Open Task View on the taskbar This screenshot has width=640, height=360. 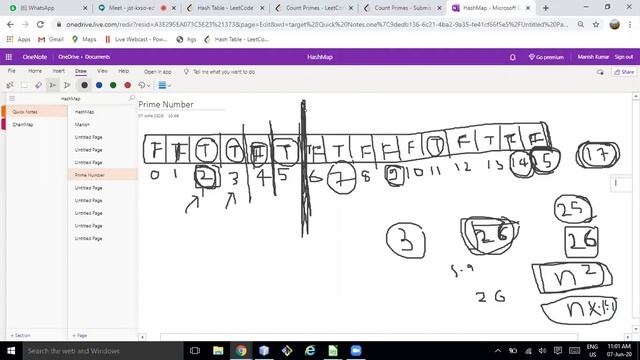(195, 351)
